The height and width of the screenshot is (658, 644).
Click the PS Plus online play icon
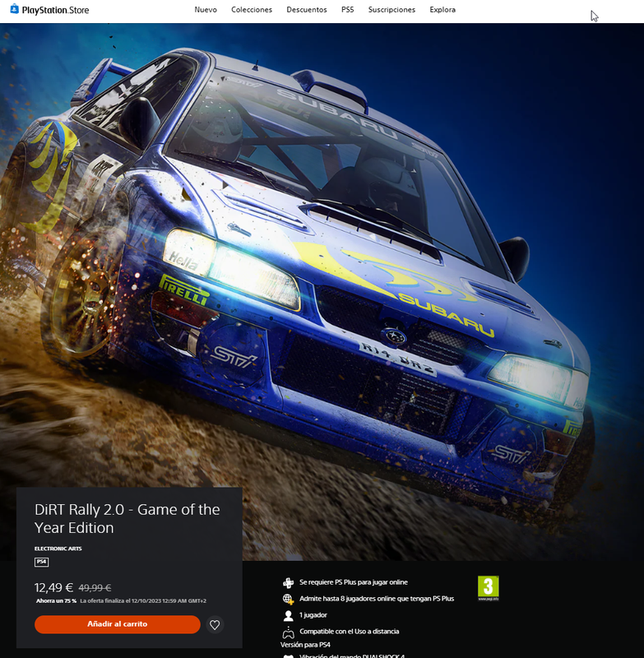pyautogui.click(x=288, y=582)
